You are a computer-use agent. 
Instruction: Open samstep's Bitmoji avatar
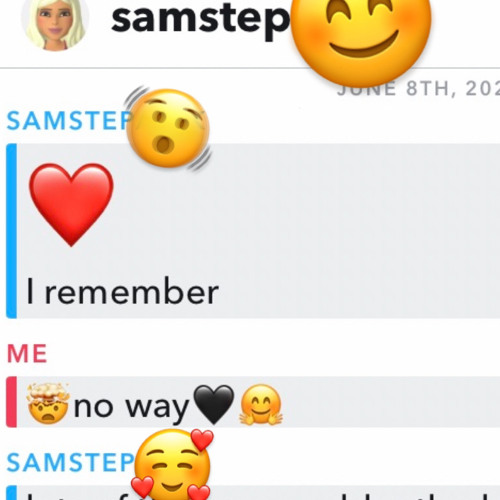[x=55, y=23]
